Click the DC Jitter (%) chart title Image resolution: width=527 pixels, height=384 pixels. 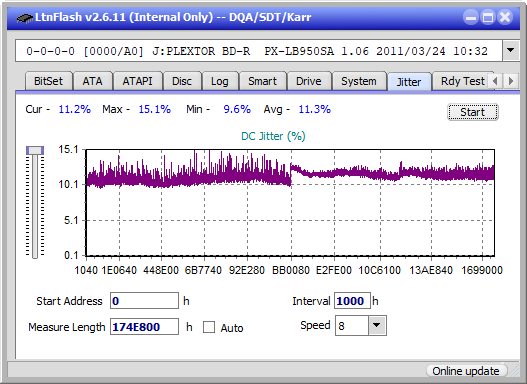click(273, 136)
